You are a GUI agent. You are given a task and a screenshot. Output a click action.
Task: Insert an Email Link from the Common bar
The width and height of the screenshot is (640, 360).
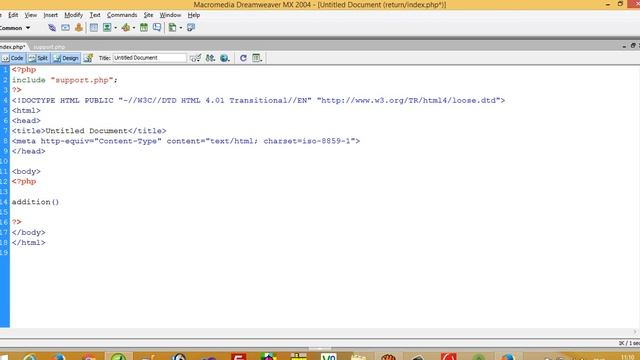tap(65, 28)
